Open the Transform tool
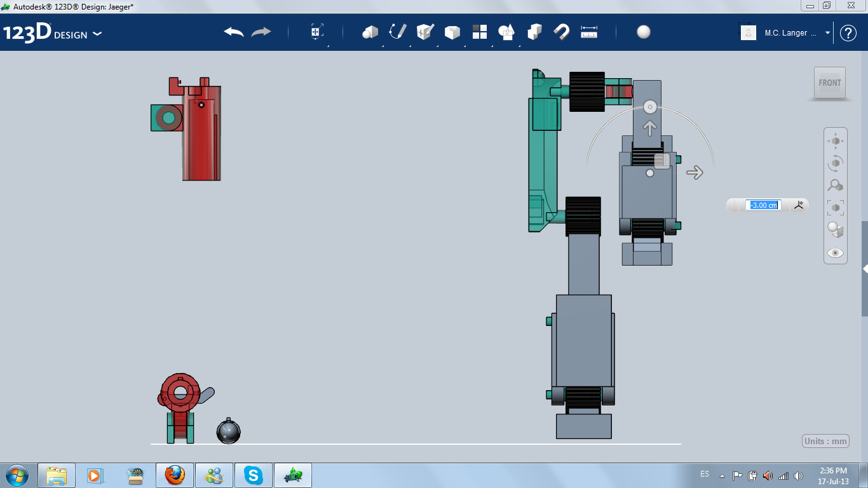Image resolution: width=868 pixels, height=488 pixels. pyautogui.click(x=317, y=32)
